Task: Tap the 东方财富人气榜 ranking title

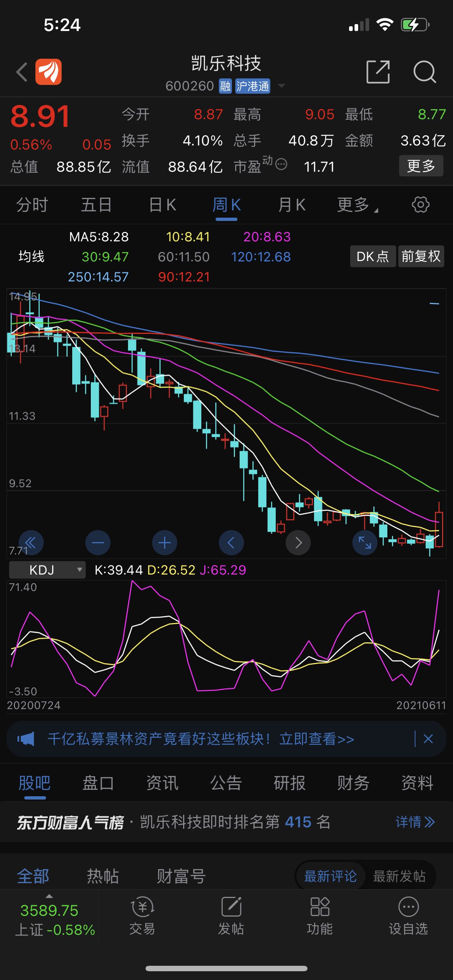Action: coord(70,822)
